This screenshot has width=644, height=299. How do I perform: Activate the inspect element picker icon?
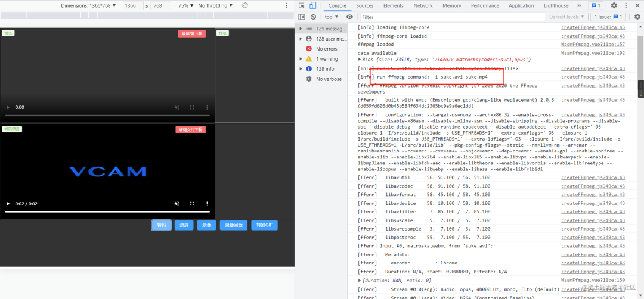tap(302, 6)
